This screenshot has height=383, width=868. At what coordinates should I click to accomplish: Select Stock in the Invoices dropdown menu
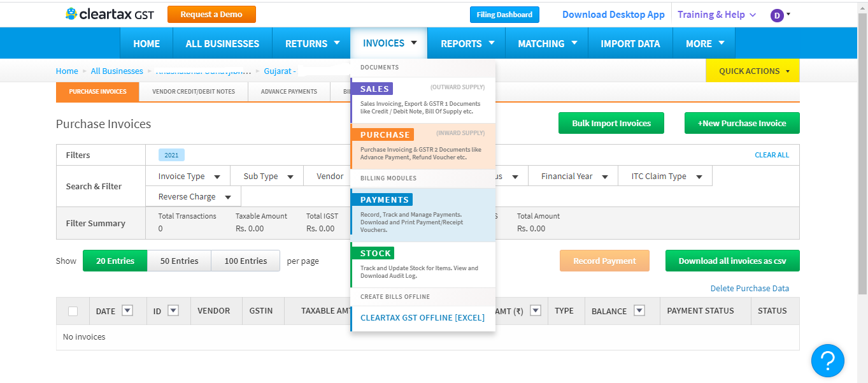pyautogui.click(x=375, y=253)
